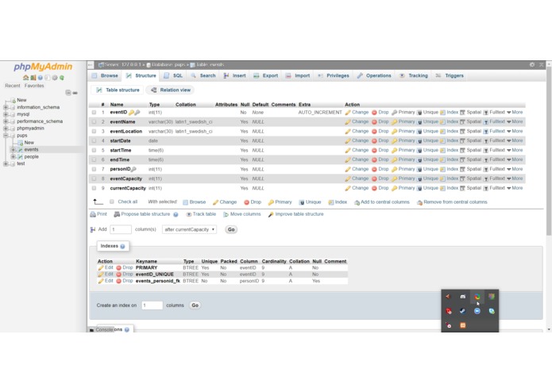Tick the checkbox for personID column
552x392 pixels.
[94, 170]
